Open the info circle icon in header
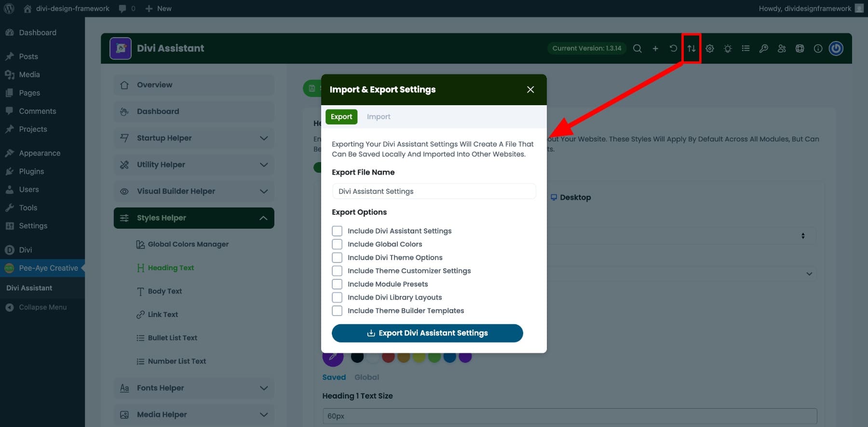The width and height of the screenshot is (868, 427). pos(818,48)
